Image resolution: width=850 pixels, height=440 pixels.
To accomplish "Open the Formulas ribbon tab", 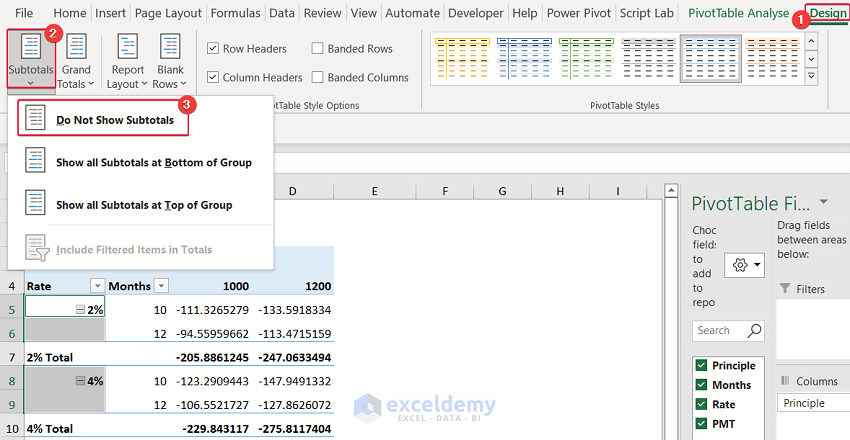I will (x=237, y=13).
